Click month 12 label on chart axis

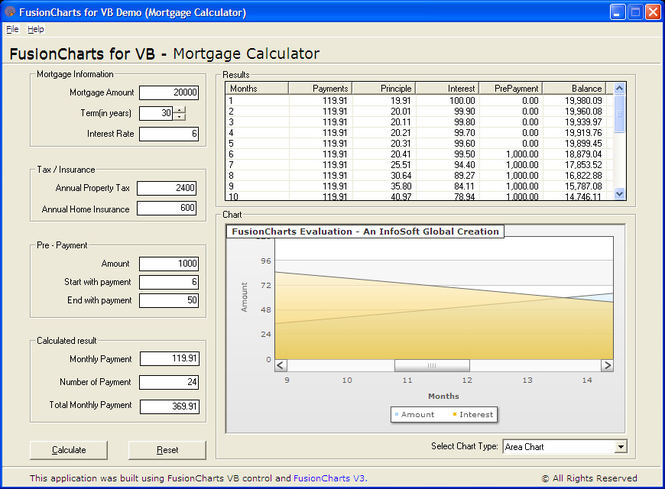coord(467,380)
